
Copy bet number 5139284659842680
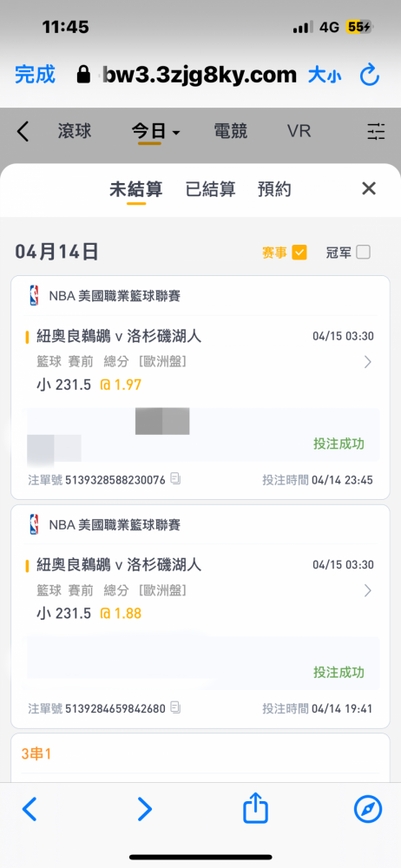pyautogui.click(x=175, y=707)
